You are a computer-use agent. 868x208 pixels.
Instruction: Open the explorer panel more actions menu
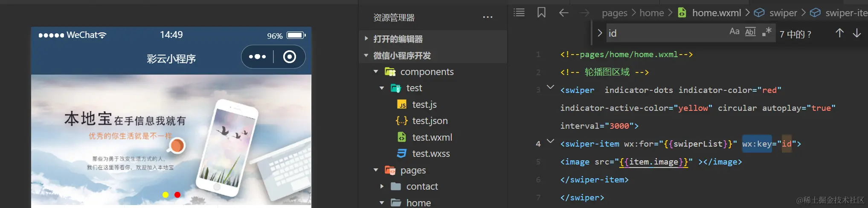[x=488, y=17]
